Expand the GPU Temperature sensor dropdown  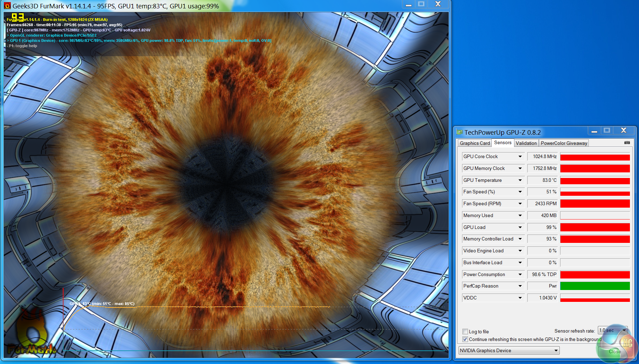(520, 180)
